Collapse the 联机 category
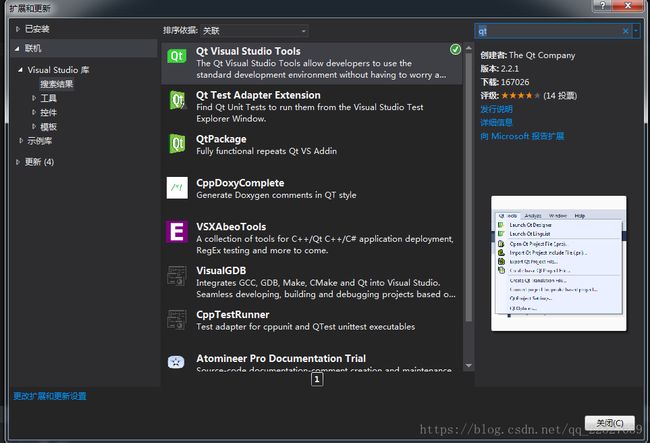This screenshot has width=650, height=443. coord(17,48)
